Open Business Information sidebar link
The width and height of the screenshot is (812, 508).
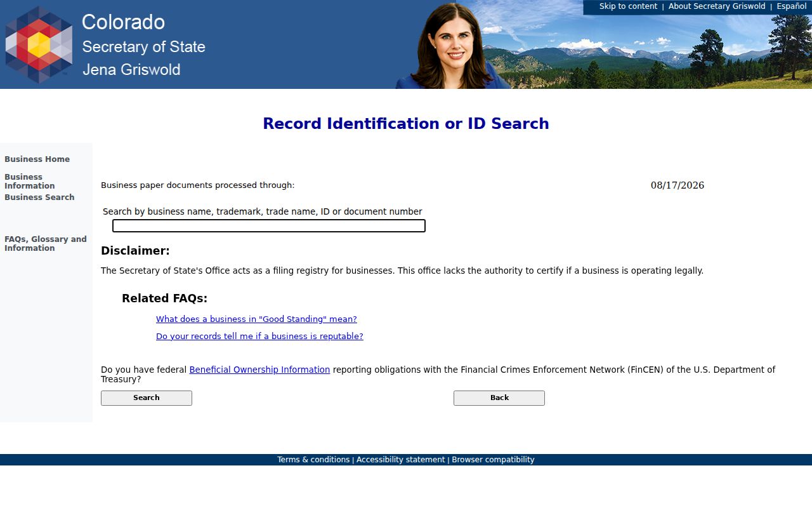pos(30,182)
